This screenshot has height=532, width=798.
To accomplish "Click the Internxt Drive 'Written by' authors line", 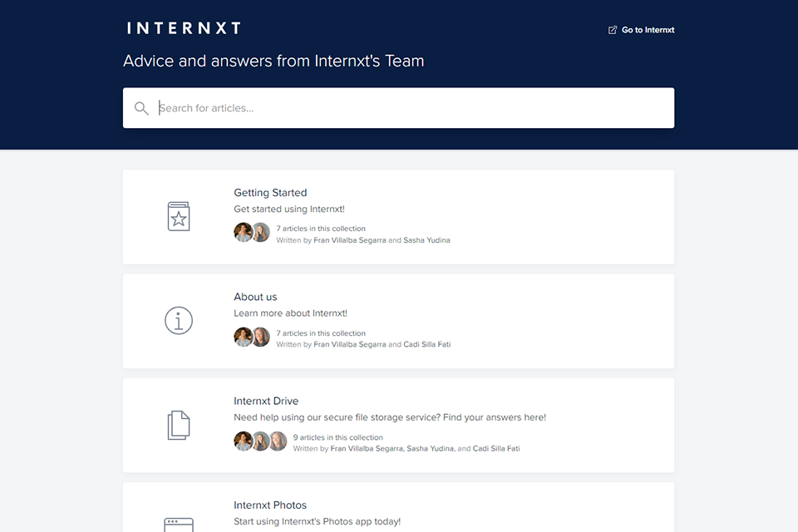I will (406, 449).
